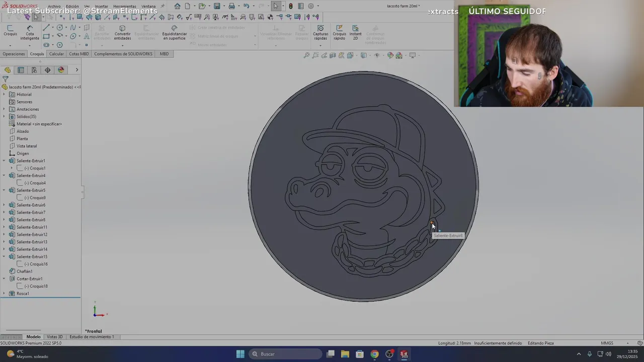Click the feature tree filter field
This screenshot has height=362, width=644.
40,79
